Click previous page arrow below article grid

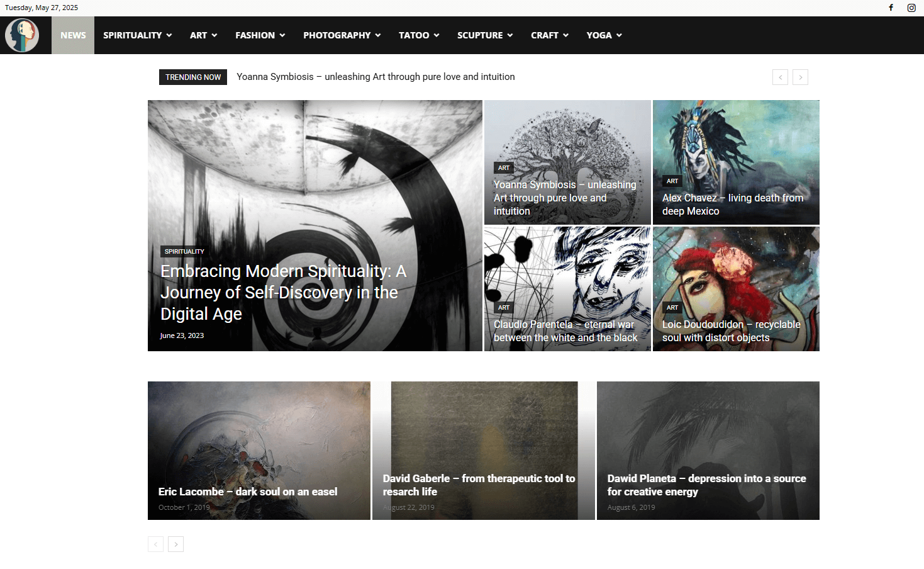[x=155, y=544]
